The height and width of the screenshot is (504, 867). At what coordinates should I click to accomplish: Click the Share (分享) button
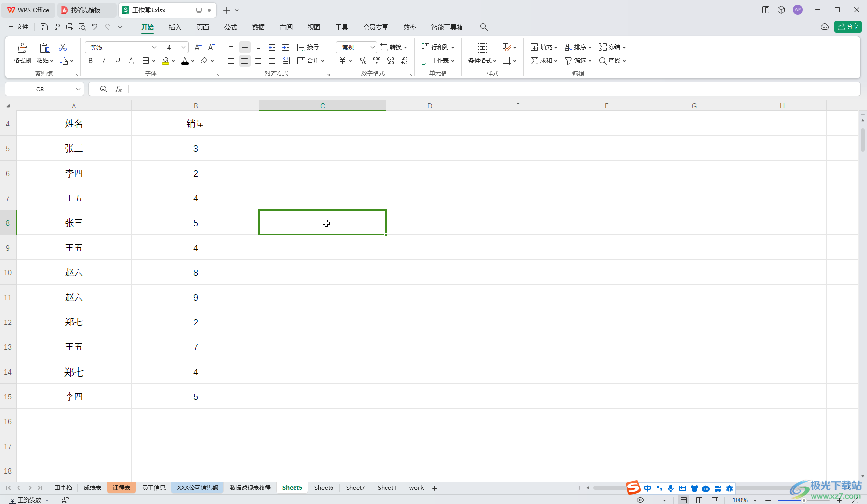click(848, 27)
